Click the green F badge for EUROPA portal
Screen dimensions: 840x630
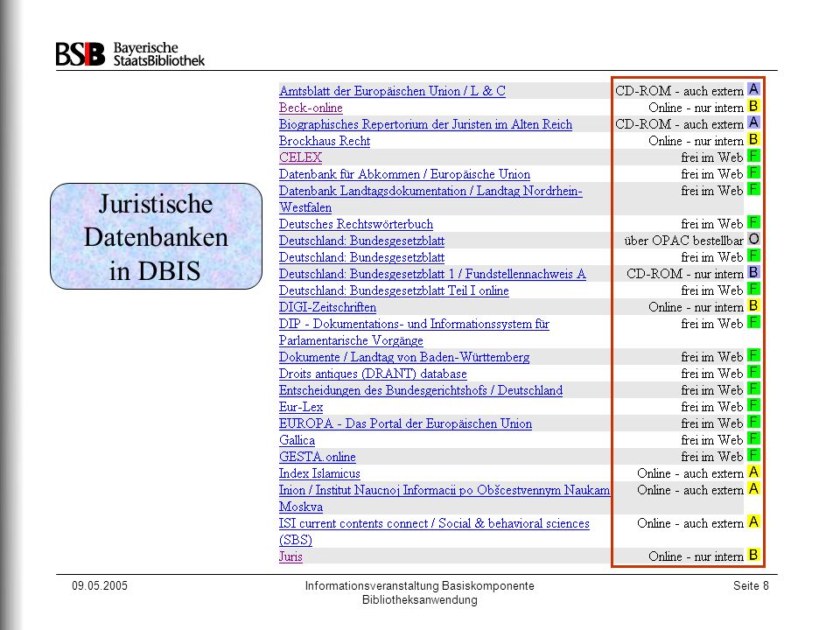click(x=753, y=421)
